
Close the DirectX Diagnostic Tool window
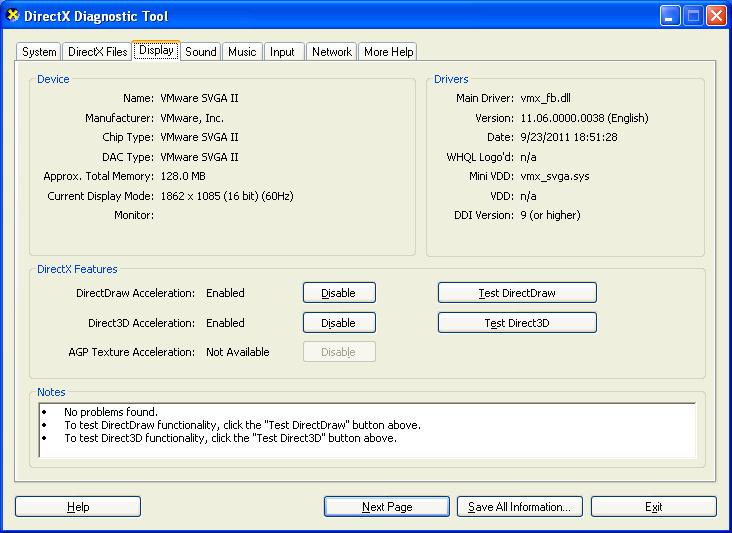(x=716, y=16)
